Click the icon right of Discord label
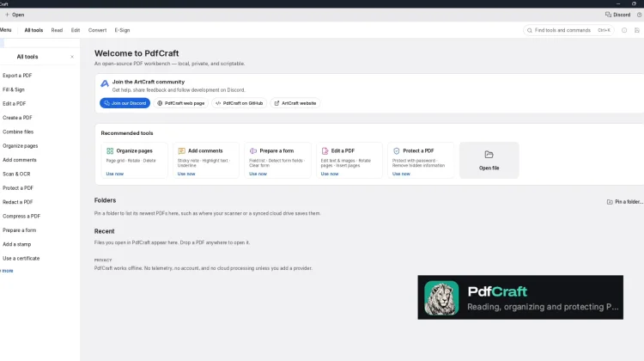 pos(639,15)
